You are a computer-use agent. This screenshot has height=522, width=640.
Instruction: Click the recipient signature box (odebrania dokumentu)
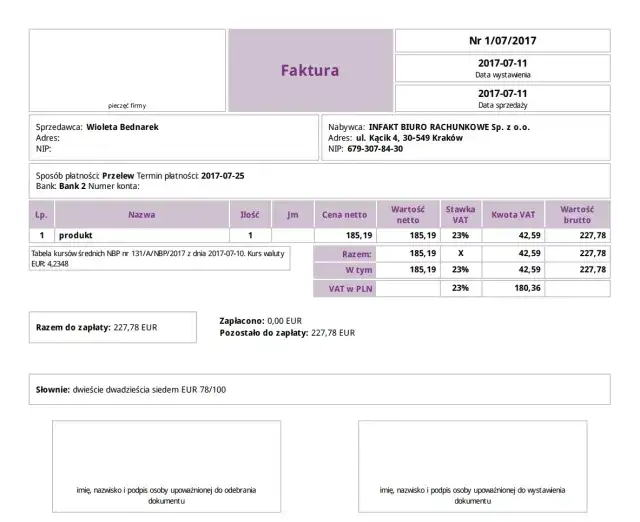pos(167,466)
